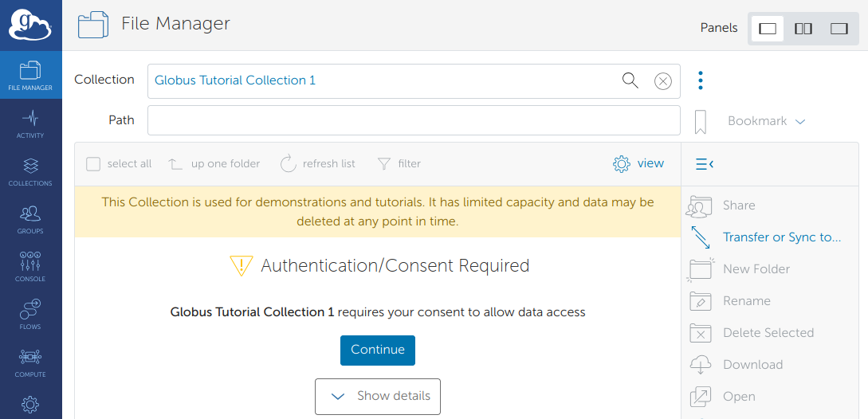Open Compute in the sidebar

30,362
